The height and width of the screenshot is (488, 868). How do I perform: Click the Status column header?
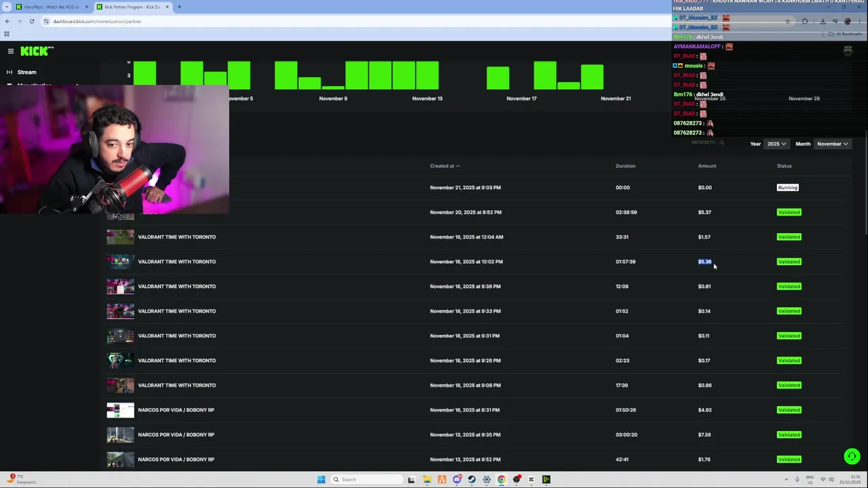pos(784,166)
